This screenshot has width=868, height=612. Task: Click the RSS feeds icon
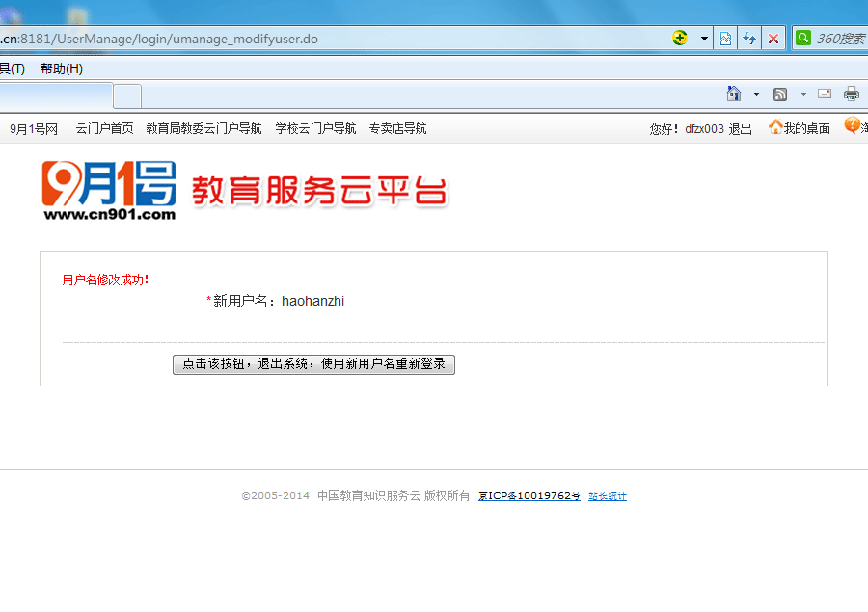(x=780, y=93)
